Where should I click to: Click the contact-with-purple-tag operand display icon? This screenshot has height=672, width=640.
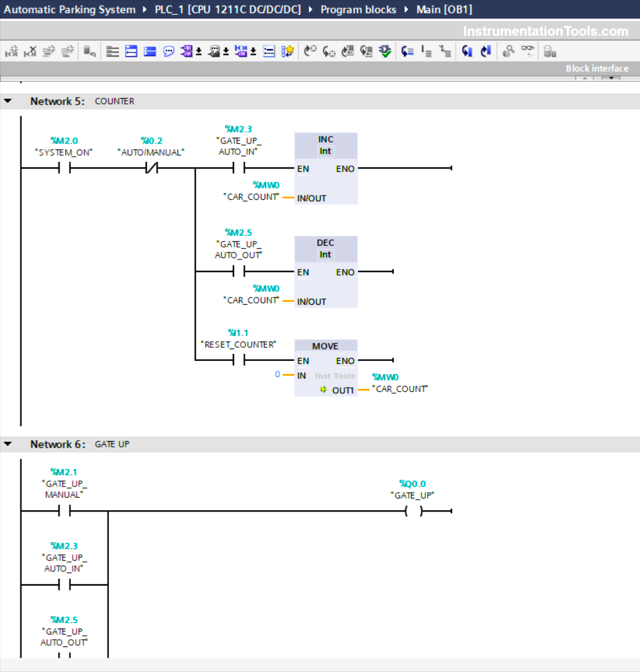click(x=241, y=52)
